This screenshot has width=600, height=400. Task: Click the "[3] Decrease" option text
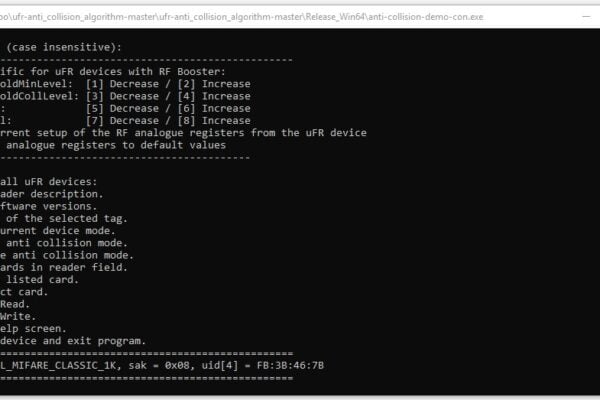122,96
